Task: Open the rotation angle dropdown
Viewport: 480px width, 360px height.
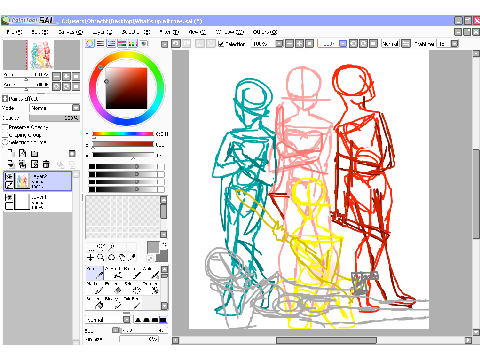Action: pos(343,44)
